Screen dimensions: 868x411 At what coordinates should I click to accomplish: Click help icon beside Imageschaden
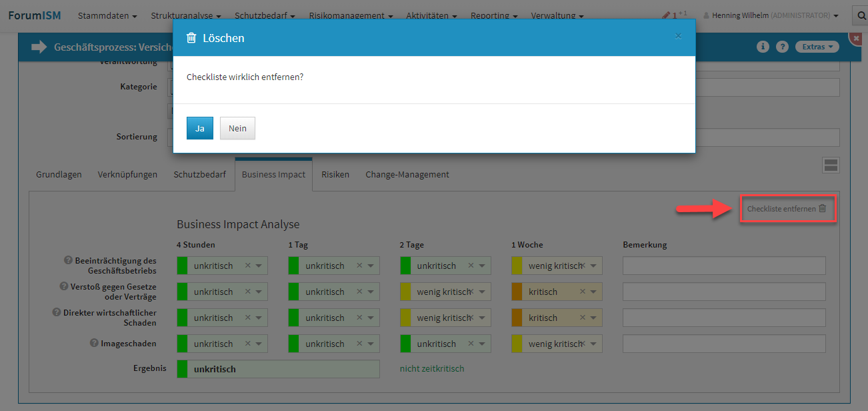pos(94,343)
